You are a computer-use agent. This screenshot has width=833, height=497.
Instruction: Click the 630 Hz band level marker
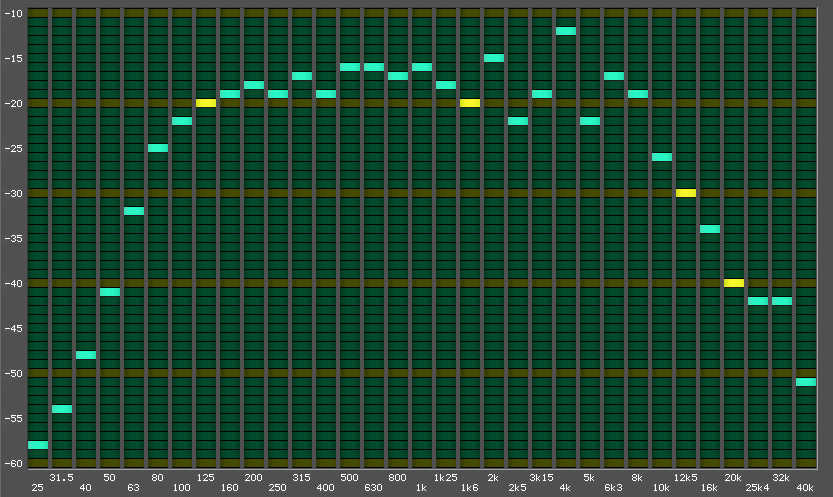coord(374,67)
